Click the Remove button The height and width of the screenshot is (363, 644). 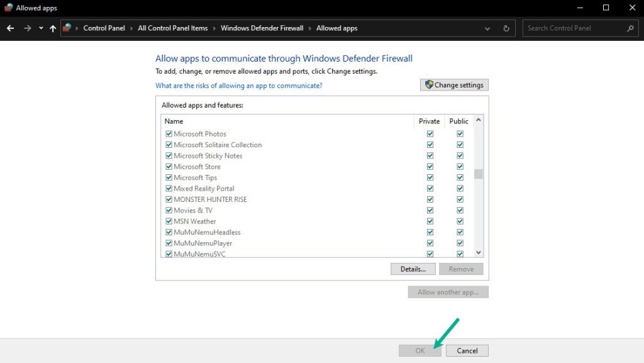pos(461,269)
